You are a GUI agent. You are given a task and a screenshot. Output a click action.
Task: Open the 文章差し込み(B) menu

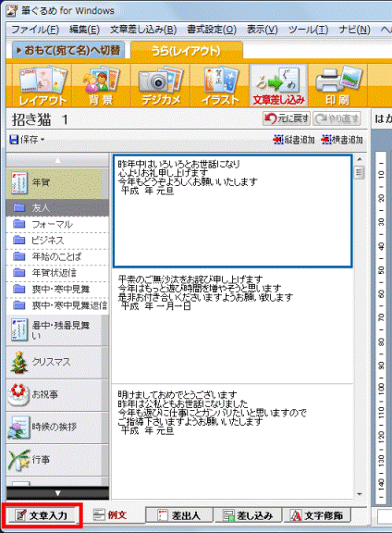tap(143, 30)
